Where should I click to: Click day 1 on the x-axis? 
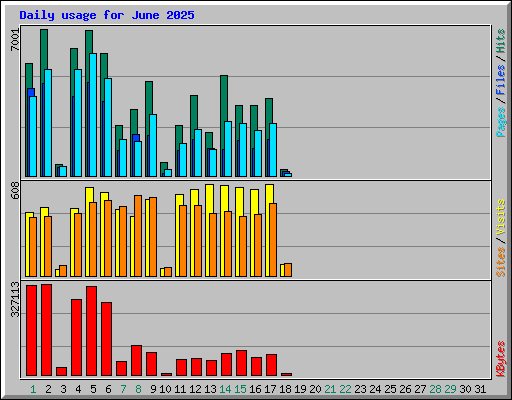(x=33, y=389)
